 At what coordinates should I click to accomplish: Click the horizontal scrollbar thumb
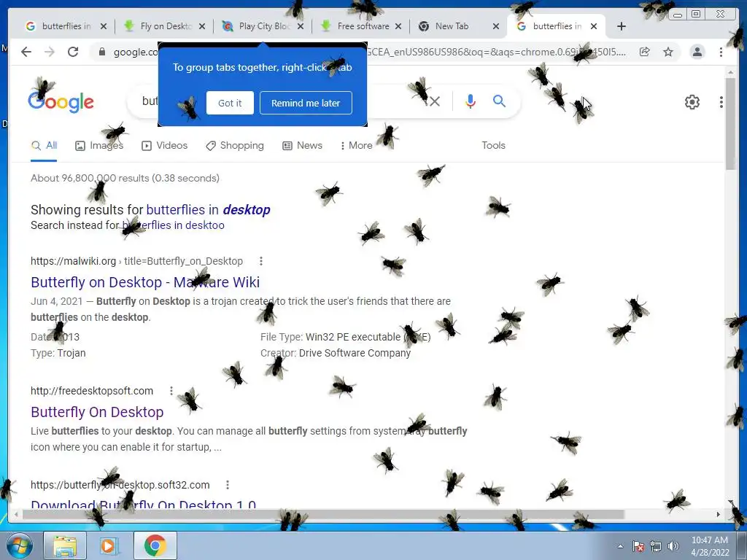[323, 514]
